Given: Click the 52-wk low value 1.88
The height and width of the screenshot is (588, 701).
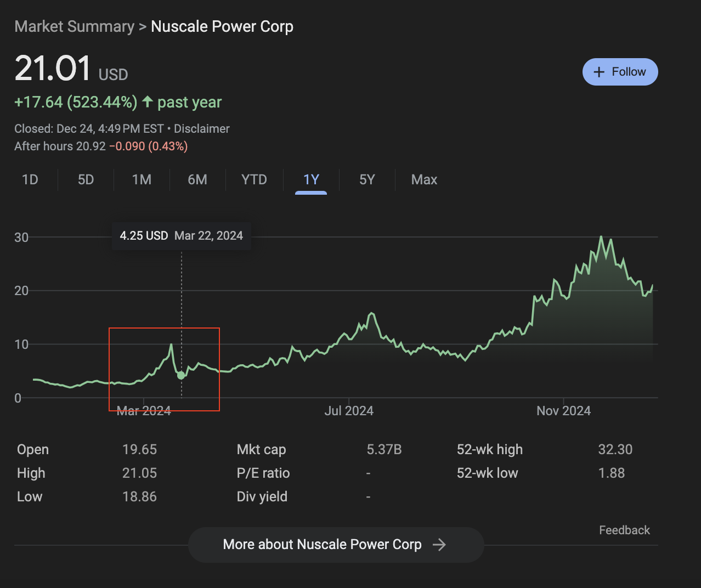Looking at the screenshot, I should pos(612,473).
